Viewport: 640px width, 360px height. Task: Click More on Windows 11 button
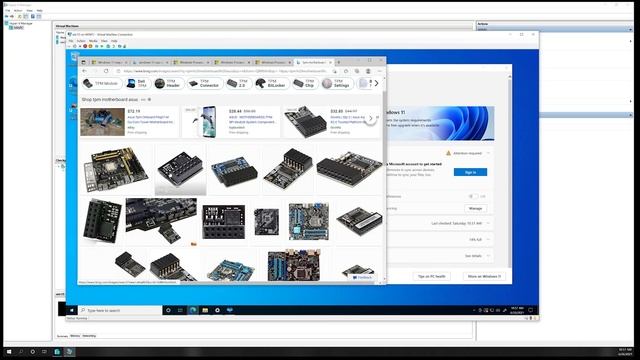pos(484,276)
